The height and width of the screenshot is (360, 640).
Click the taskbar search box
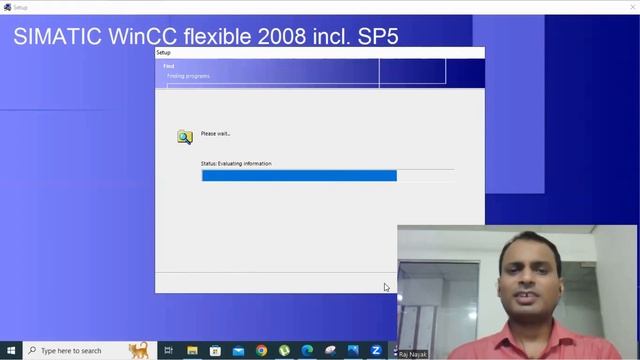[90, 350]
